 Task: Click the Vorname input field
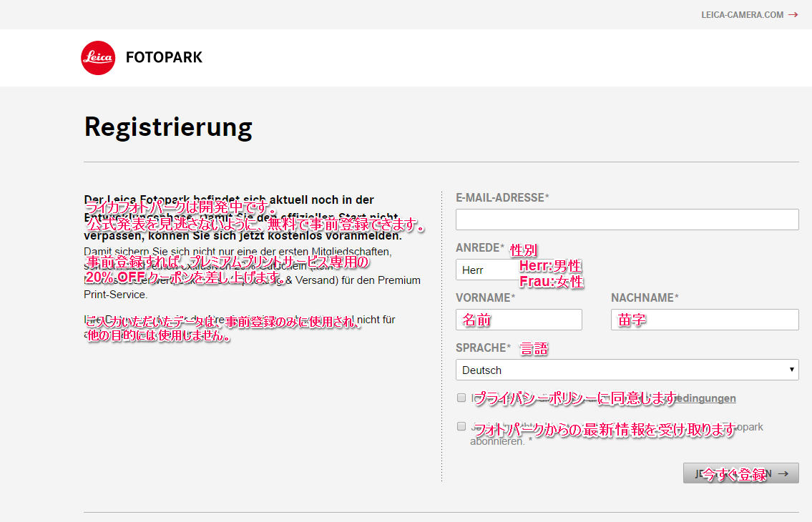[519, 320]
